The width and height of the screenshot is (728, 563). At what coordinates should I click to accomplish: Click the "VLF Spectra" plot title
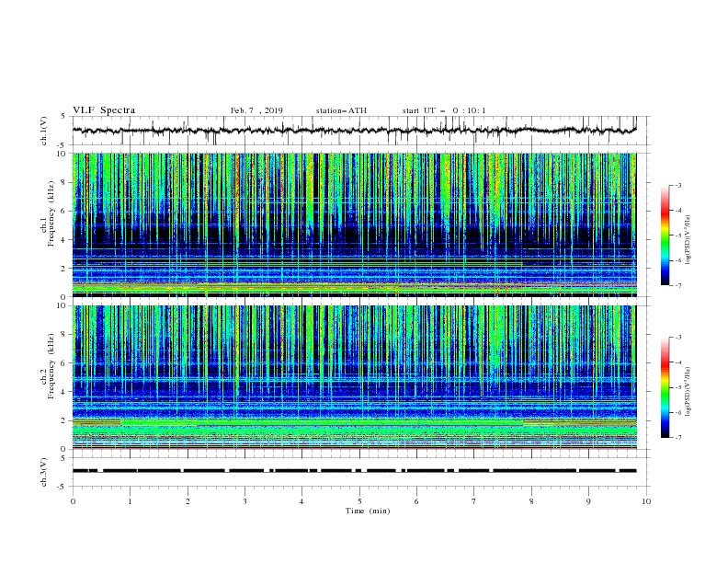coord(104,110)
